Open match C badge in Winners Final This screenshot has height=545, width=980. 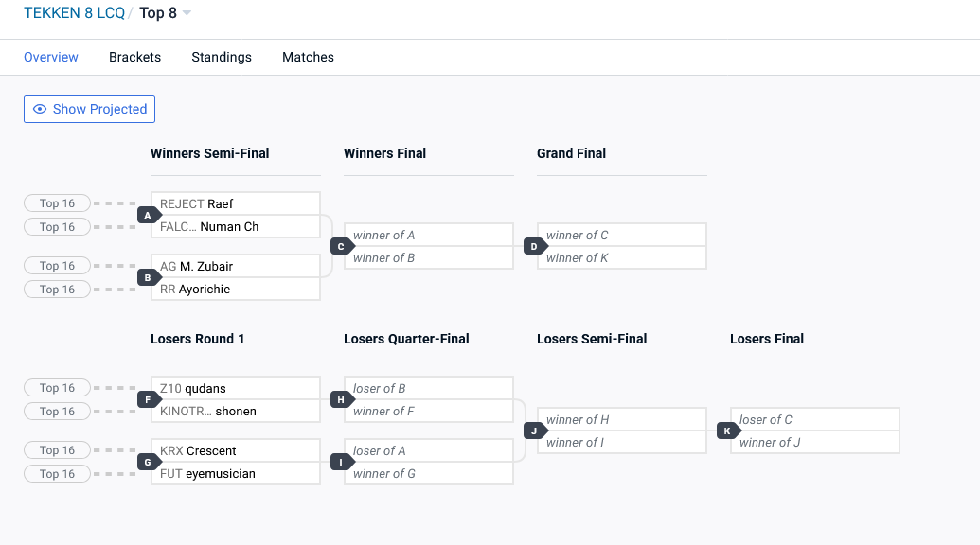click(342, 247)
